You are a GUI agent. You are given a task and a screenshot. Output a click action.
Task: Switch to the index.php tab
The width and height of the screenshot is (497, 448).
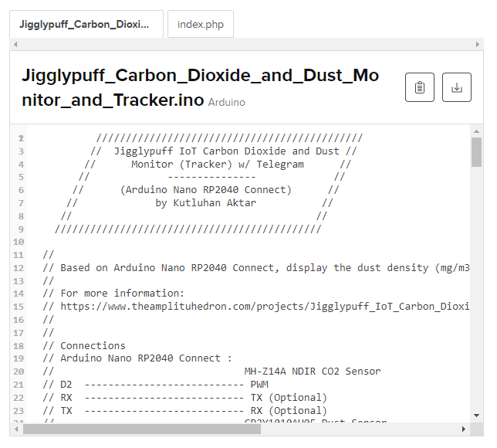tap(201, 24)
